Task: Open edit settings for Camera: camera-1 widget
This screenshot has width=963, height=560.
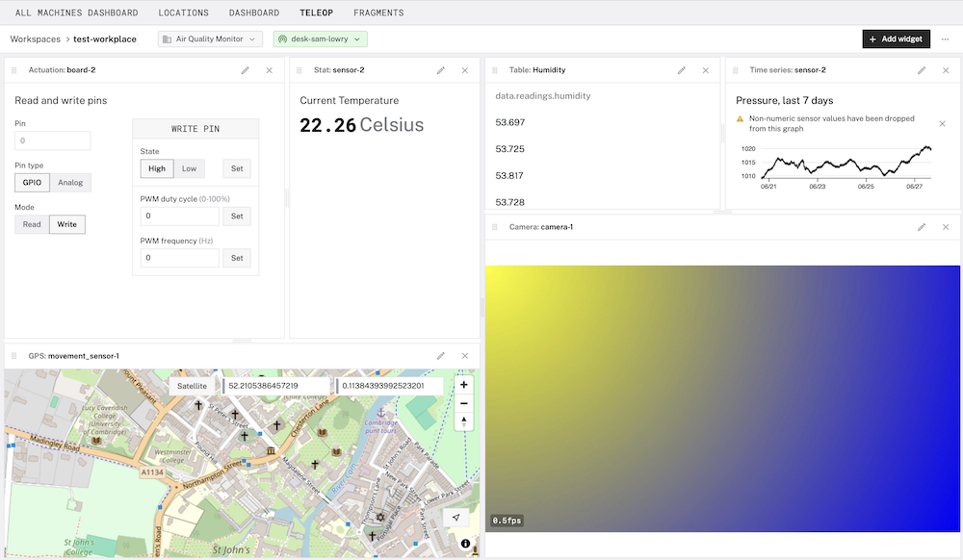Action: [924, 227]
